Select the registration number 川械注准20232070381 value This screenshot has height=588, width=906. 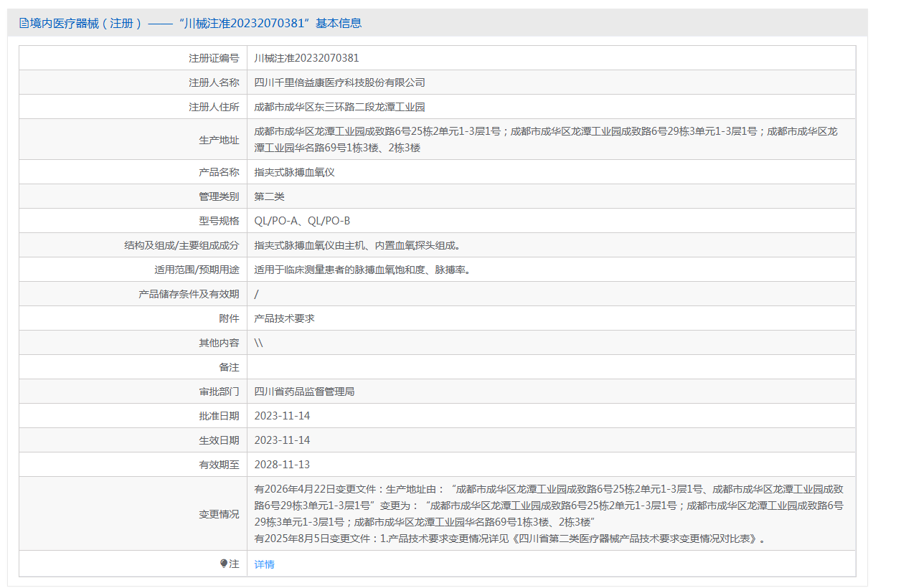tap(306, 58)
